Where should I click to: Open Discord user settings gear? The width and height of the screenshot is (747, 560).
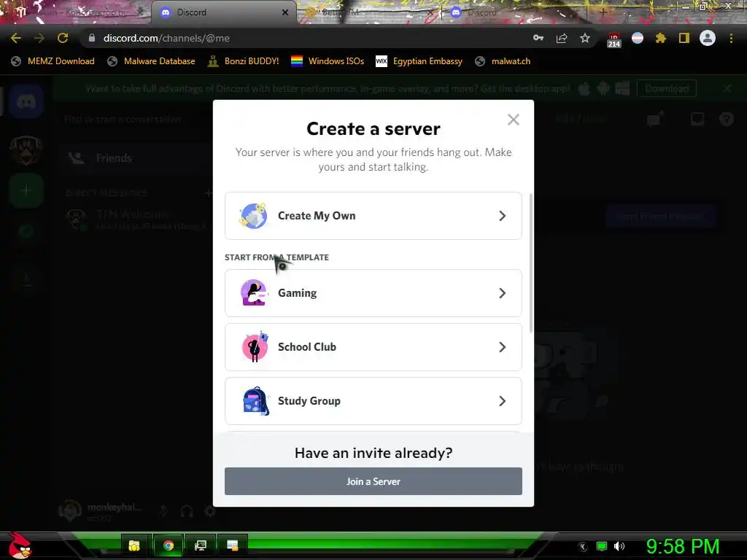210,512
